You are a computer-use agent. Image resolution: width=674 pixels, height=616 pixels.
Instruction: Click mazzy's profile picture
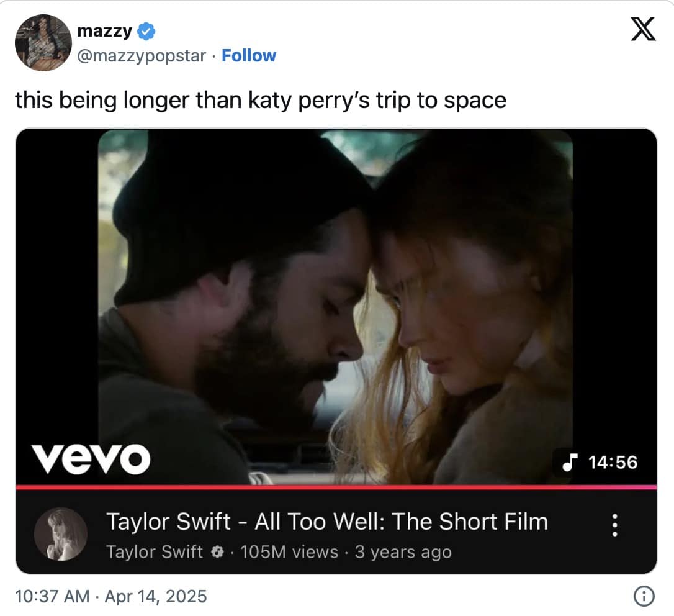[43, 43]
